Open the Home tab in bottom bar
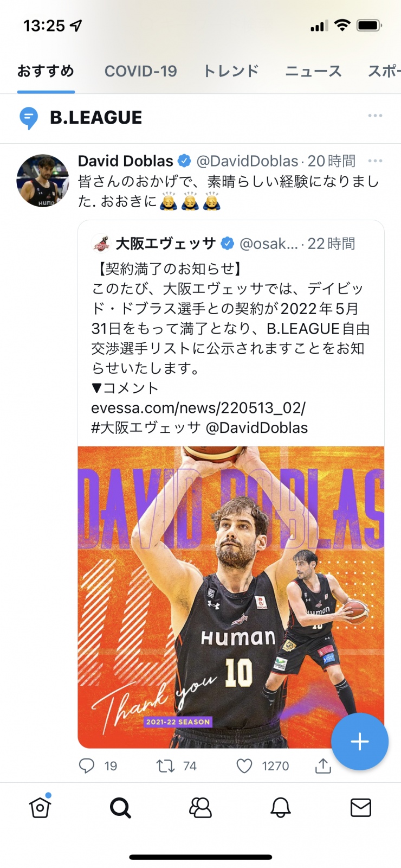 click(40, 807)
